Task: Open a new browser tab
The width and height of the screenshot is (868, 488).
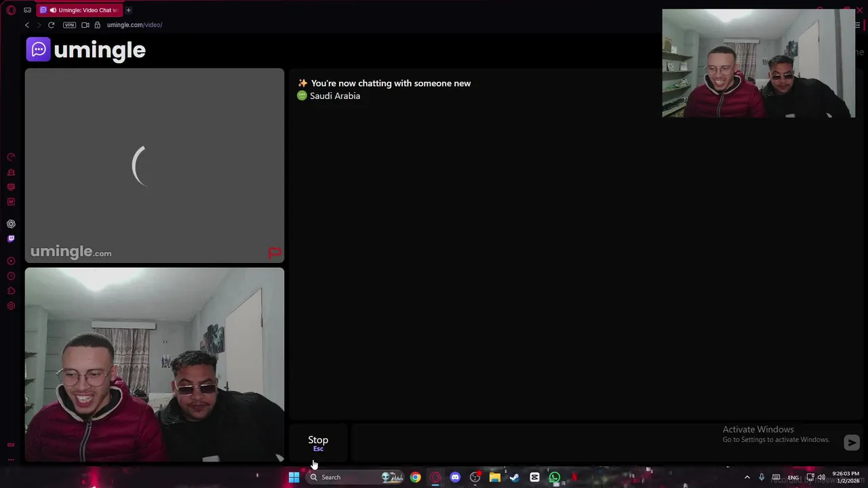Action: pos(128,10)
